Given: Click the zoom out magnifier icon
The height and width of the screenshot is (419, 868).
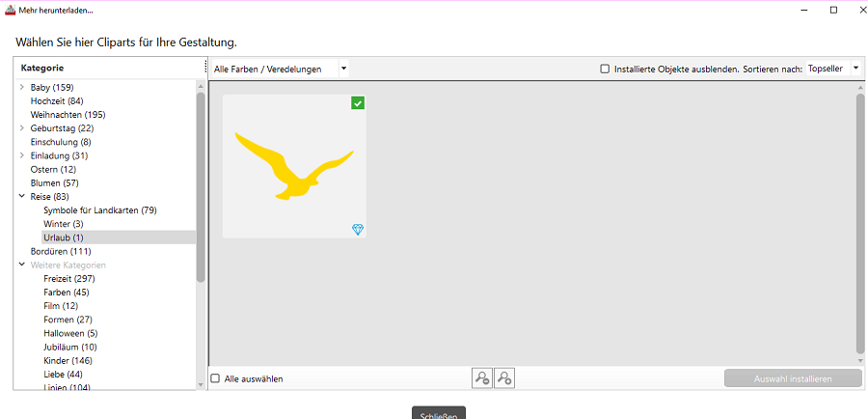Looking at the screenshot, I should [482, 378].
